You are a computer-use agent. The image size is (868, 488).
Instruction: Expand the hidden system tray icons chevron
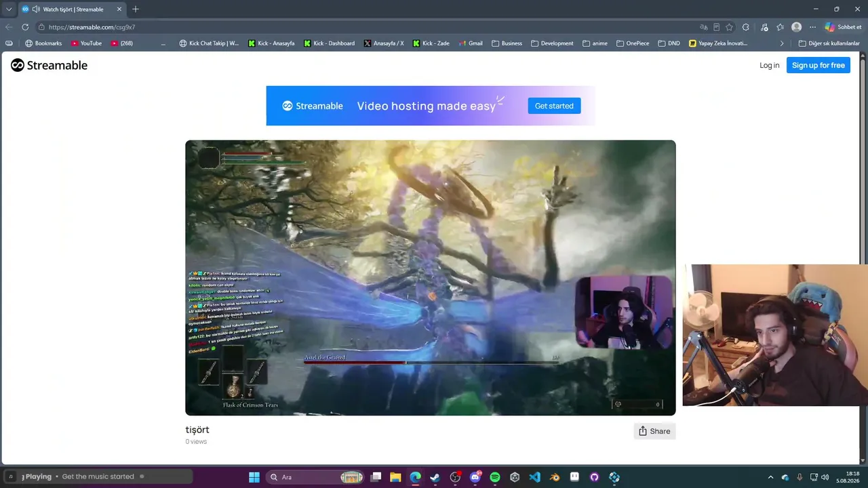point(770,477)
